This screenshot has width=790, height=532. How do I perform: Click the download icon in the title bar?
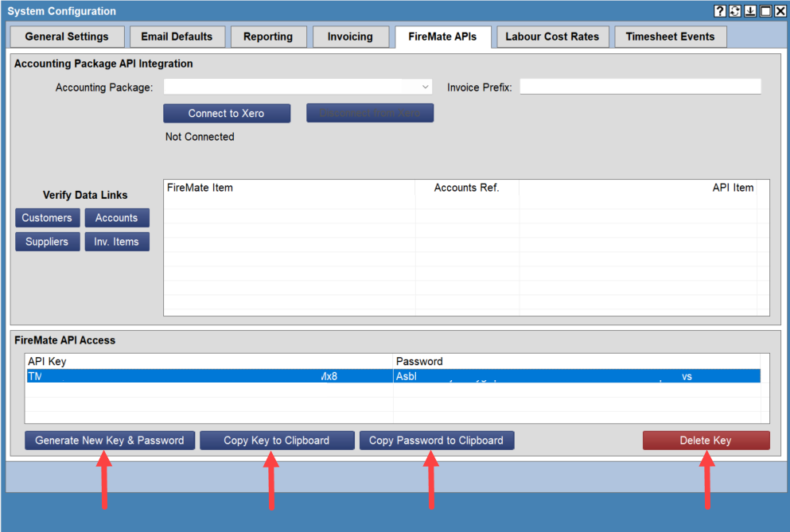coord(749,10)
